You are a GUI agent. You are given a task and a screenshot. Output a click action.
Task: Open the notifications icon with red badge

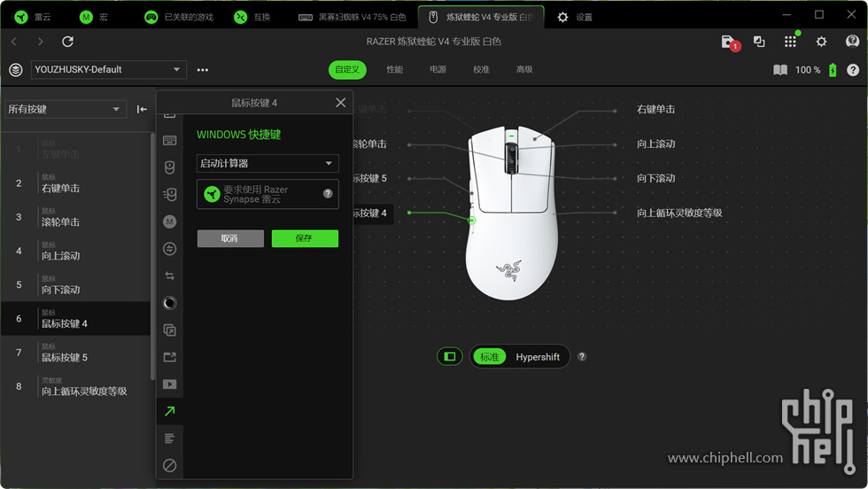[730, 43]
